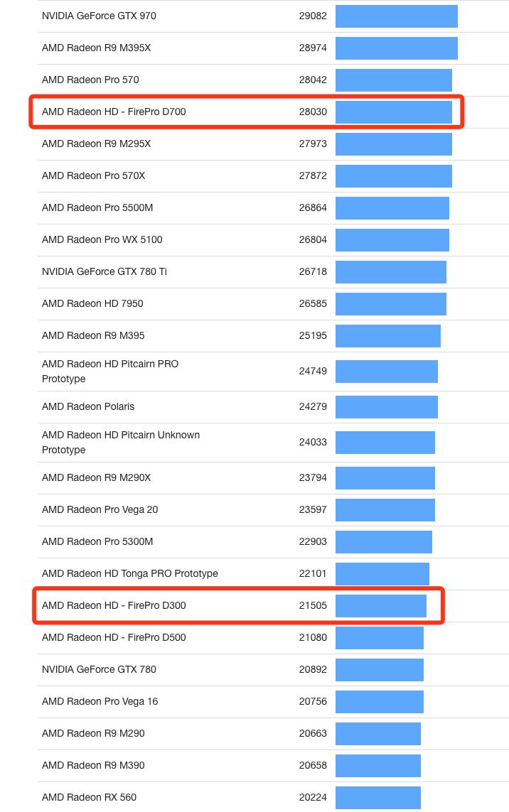Select AMD Radeon R9 M295X

pos(96,144)
